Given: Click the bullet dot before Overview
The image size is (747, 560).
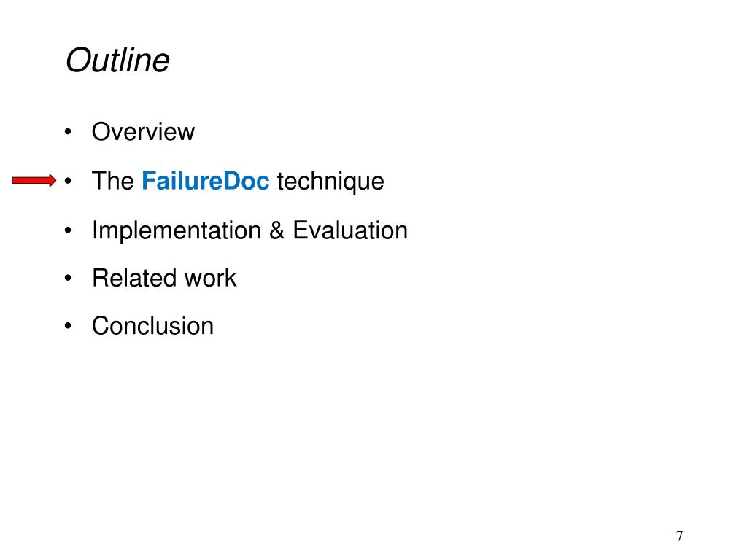Looking at the screenshot, I should pyautogui.click(x=68, y=133).
